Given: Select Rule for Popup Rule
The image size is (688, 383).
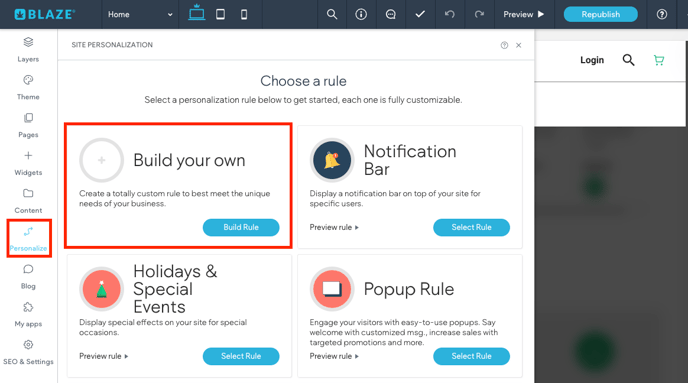Looking at the screenshot, I should [x=471, y=356].
